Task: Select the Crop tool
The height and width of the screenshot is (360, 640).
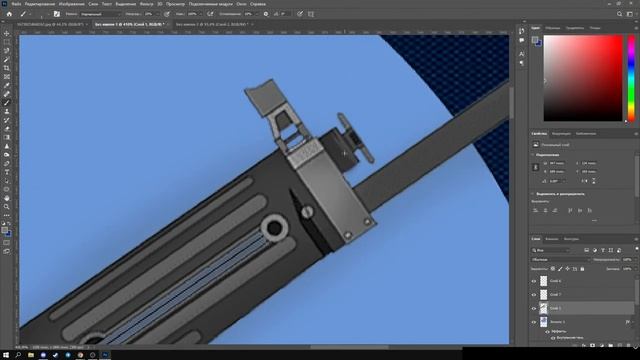Action: [x=7, y=68]
